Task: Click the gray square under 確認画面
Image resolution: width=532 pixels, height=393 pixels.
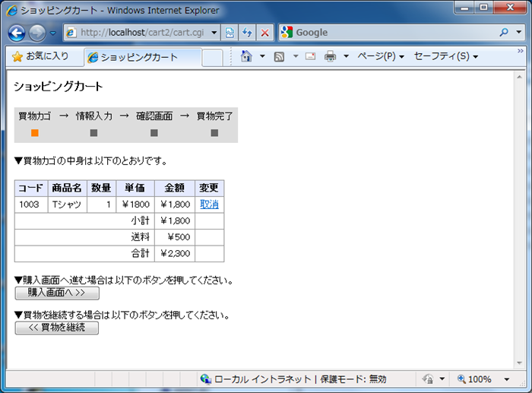Action: (154, 133)
